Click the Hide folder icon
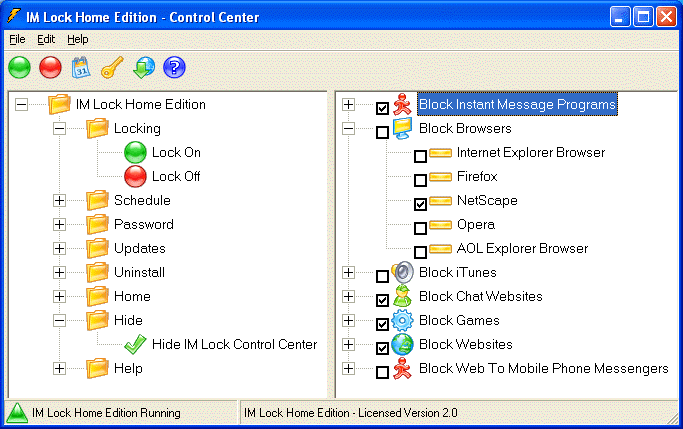 click(x=97, y=320)
